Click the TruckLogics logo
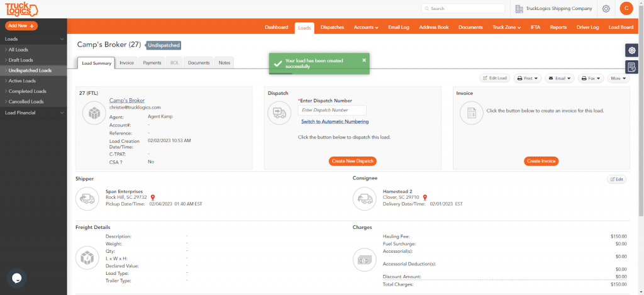Screen dimensions: 644x295 point(21,9)
